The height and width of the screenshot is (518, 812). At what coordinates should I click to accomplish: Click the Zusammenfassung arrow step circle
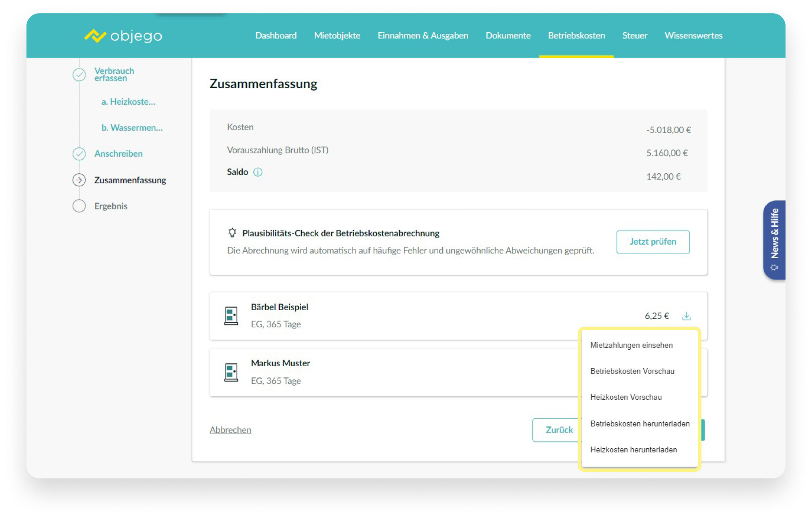[x=79, y=180]
